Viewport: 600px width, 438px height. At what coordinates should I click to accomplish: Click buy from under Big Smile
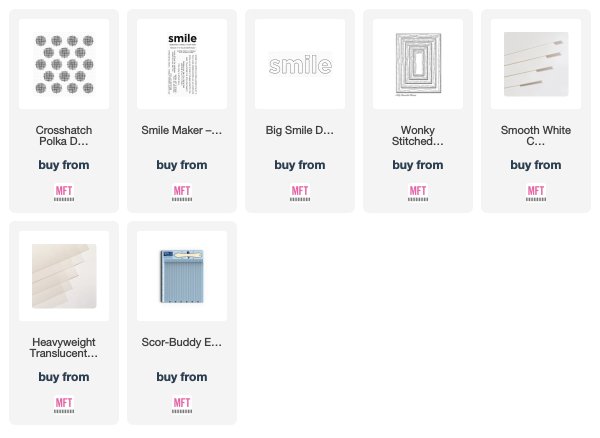tap(300, 165)
